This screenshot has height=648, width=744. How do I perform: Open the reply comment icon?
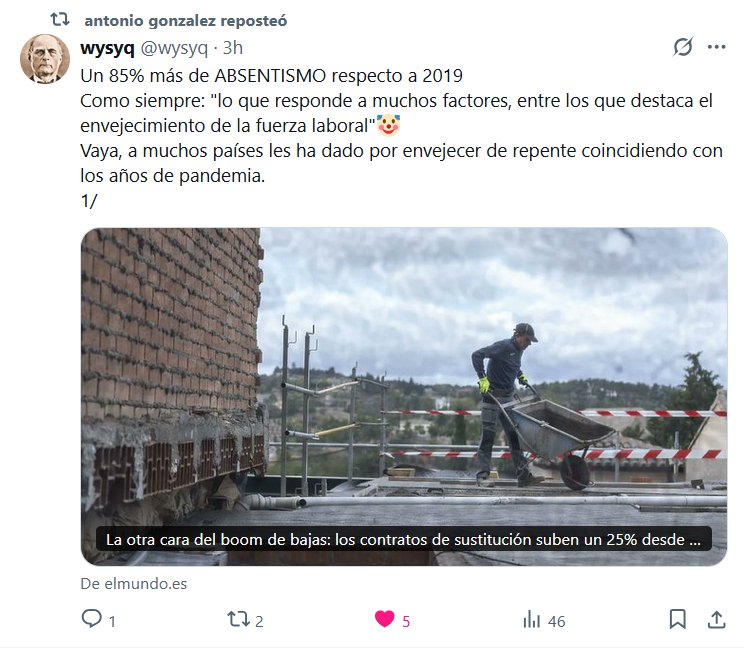click(x=92, y=619)
